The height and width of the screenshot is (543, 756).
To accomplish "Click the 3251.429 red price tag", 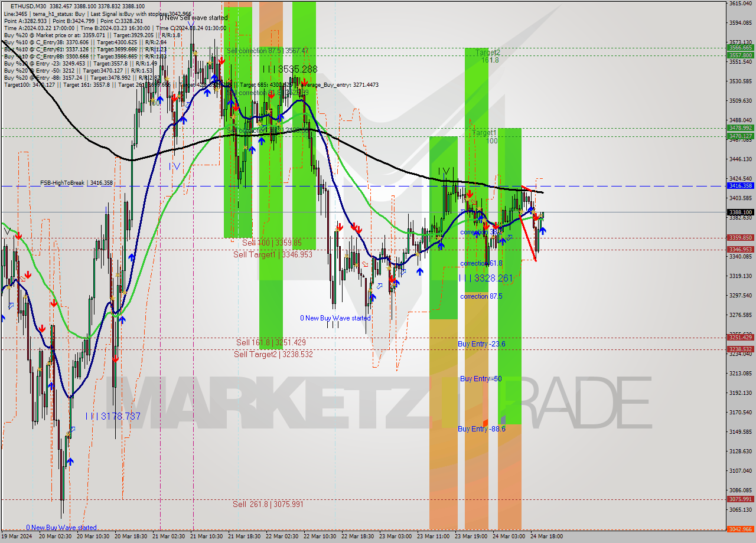I will click(740, 338).
